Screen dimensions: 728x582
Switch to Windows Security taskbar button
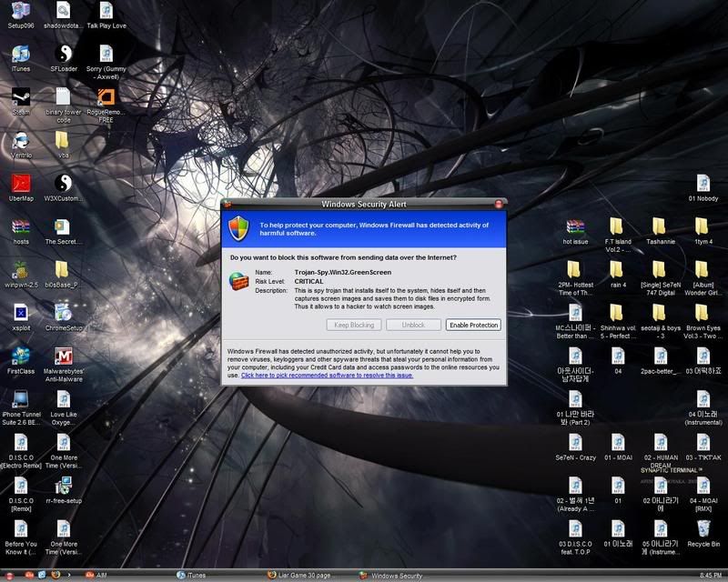pos(391,576)
